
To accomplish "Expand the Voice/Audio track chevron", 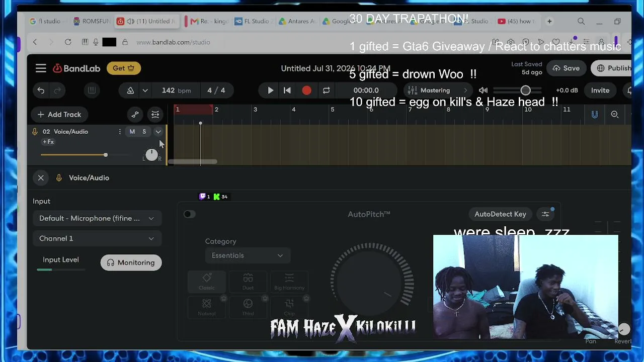I will click(x=158, y=132).
